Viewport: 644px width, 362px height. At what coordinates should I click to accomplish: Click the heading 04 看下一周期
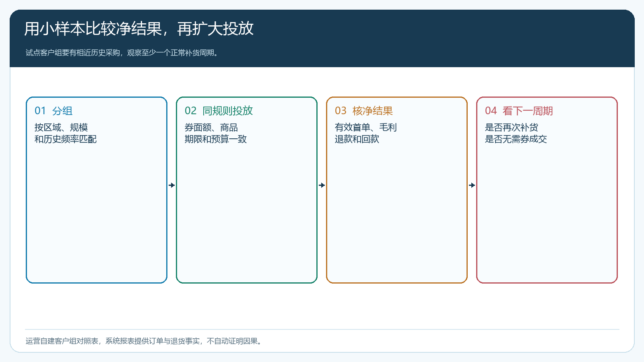(519, 111)
